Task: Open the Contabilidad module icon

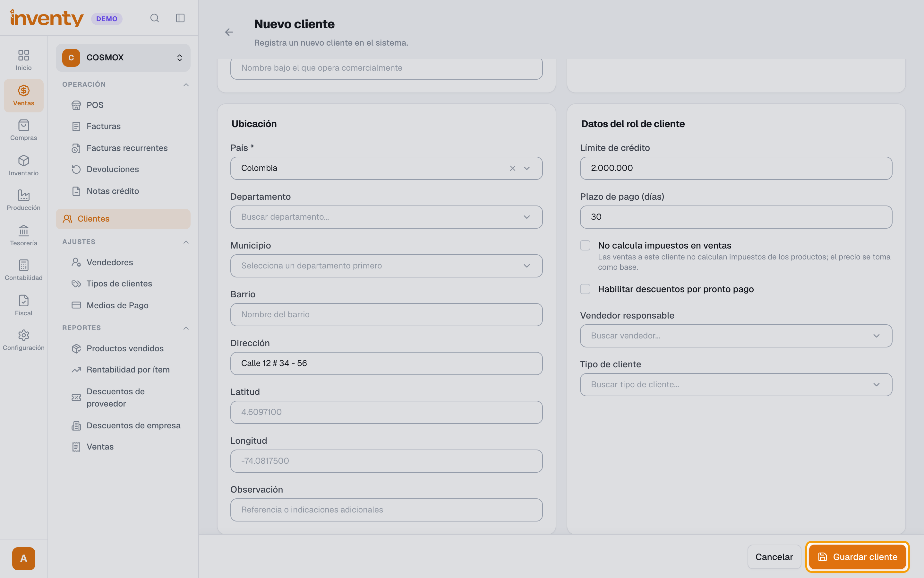Action: click(x=24, y=270)
